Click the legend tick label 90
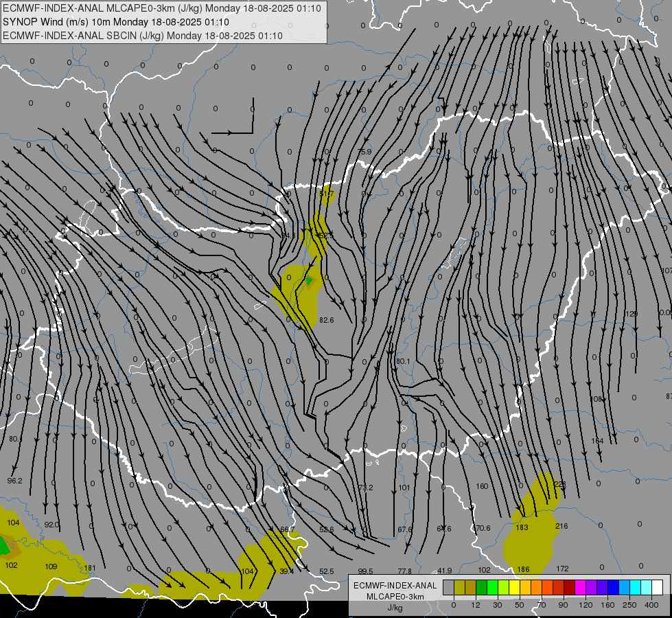The width and height of the screenshot is (672, 618). pos(563,605)
